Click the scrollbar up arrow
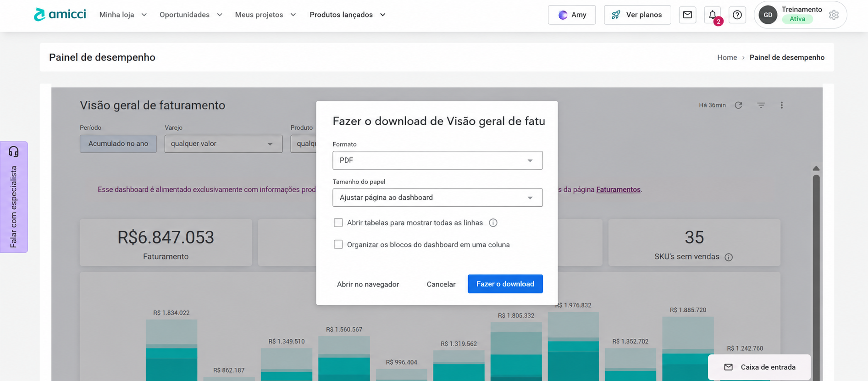 click(816, 168)
